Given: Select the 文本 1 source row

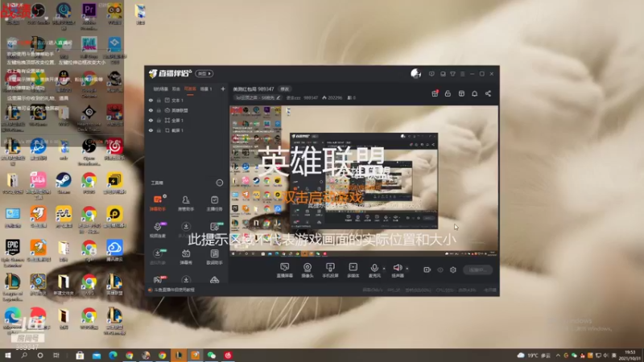Looking at the screenshot, I should [x=187, y=100].
